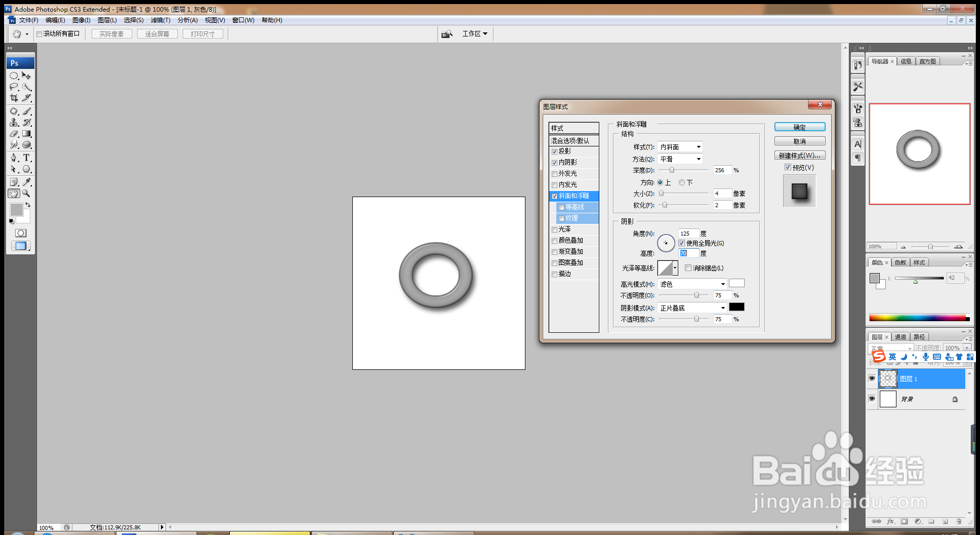The height and width of the screenshot is (535, 980).
Task: Select the Healing Brush tool
Action: 14,111
